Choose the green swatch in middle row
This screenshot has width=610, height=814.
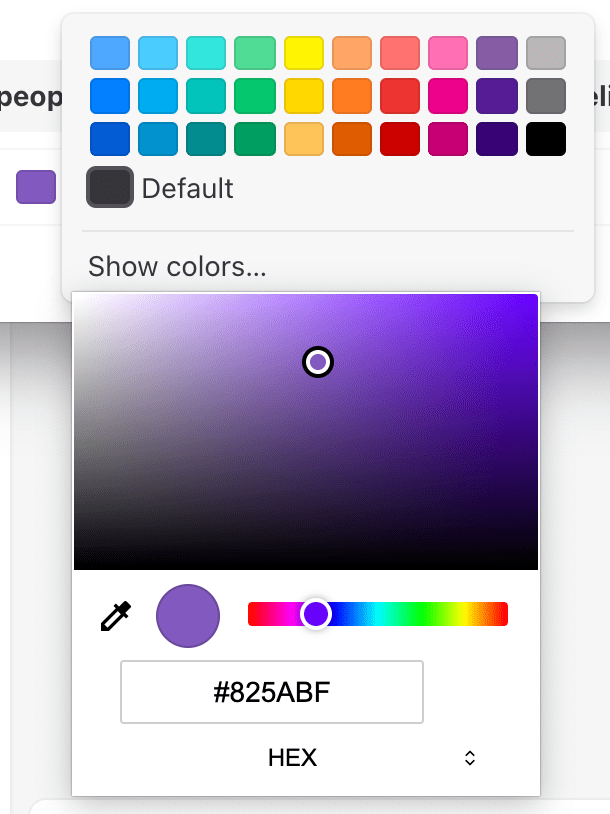pos(255,96)
